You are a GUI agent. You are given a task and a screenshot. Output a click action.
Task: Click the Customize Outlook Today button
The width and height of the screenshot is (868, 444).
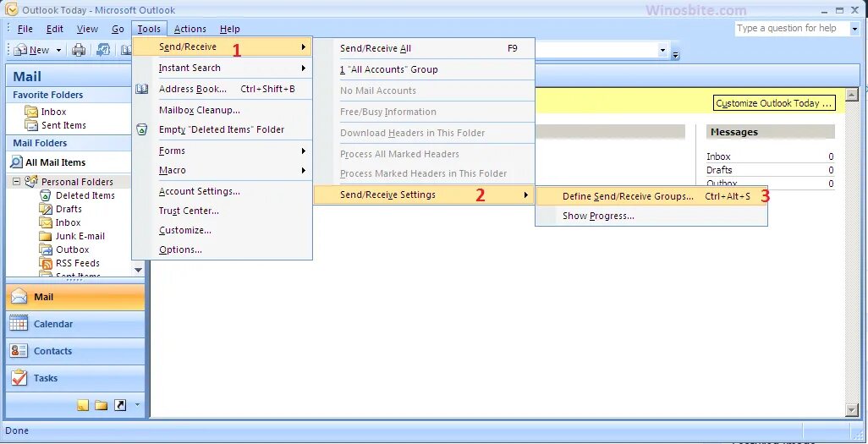[774, 103]
